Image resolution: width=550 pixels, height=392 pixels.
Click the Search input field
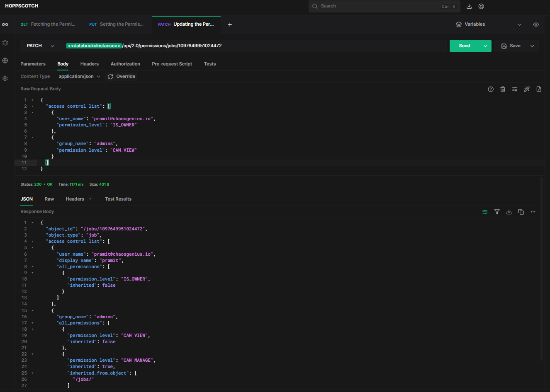378,6
